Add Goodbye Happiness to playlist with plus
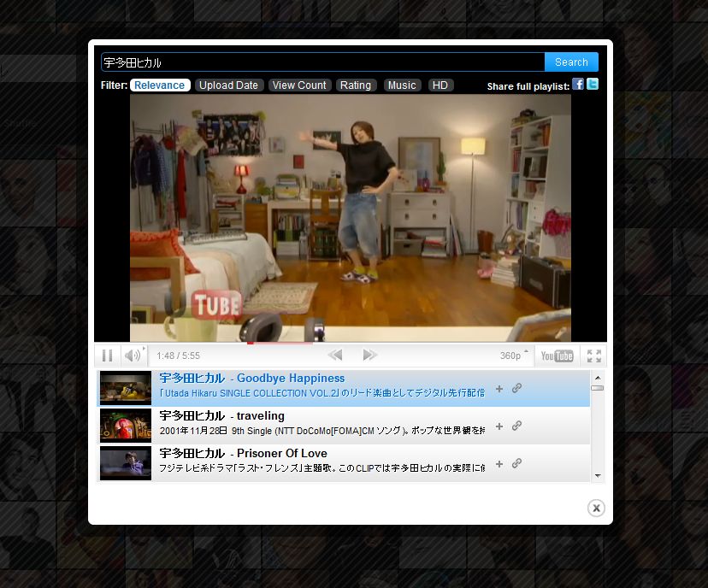This screenshot has width=708, height=588. tap(499, 389)
